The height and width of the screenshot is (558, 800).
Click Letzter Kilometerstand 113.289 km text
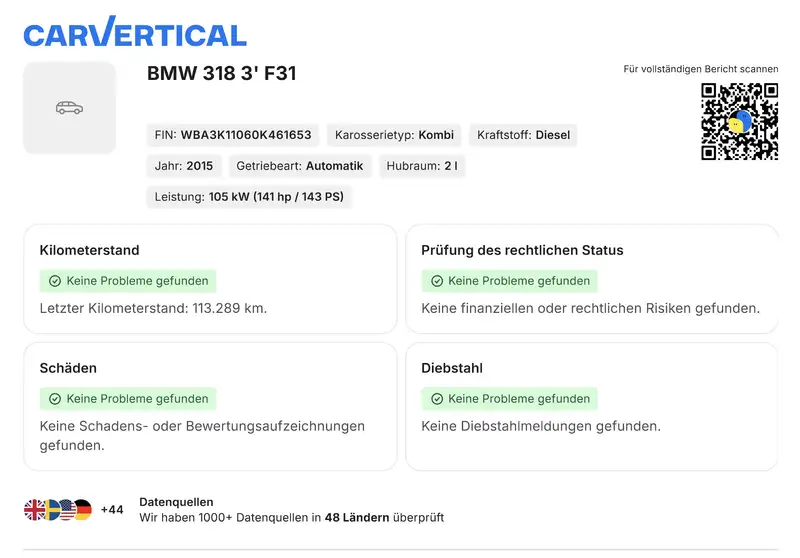[x=153, y=309]
